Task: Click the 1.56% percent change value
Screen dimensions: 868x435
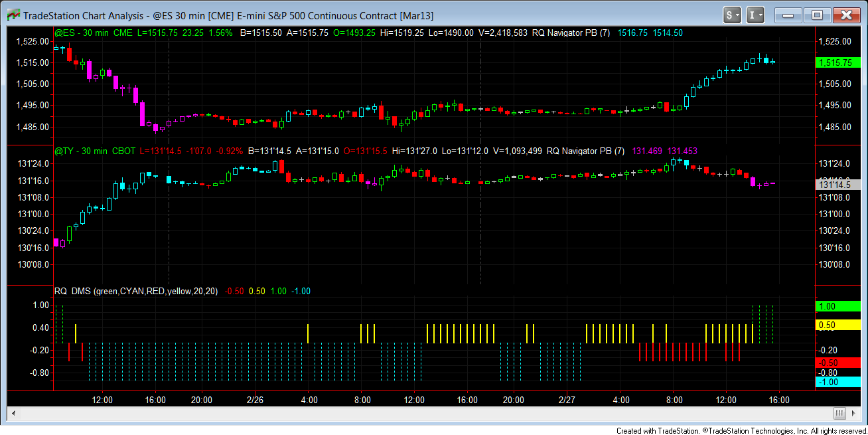Action: pyautogui.click(x=220, y=33)
